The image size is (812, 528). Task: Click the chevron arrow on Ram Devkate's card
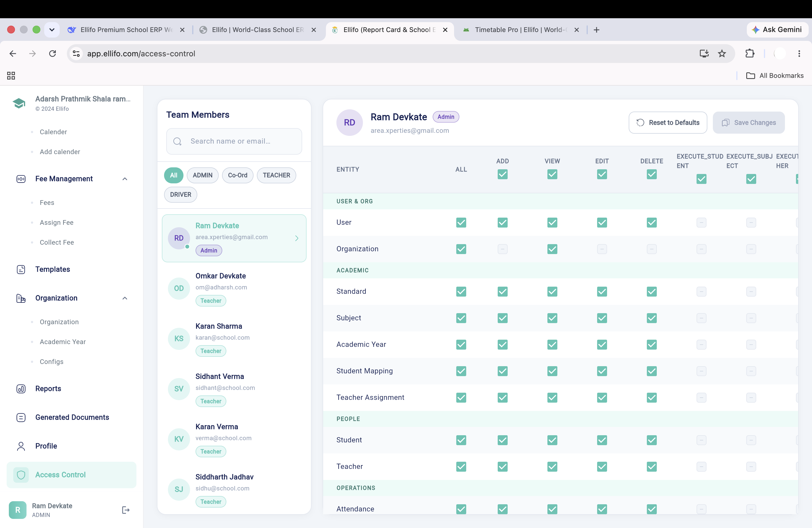pos(296,238)
